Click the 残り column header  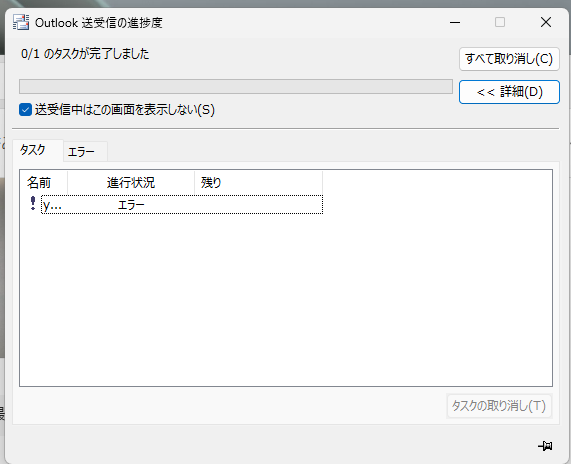(259, 182)
